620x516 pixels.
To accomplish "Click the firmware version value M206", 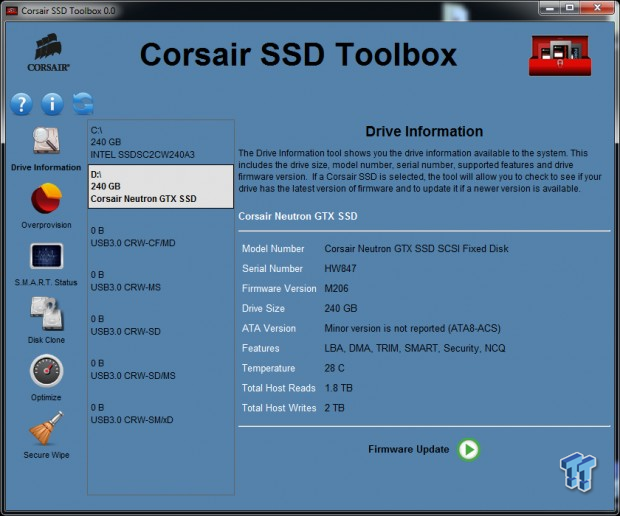I will pyautogui.click(x=336, y=288).
